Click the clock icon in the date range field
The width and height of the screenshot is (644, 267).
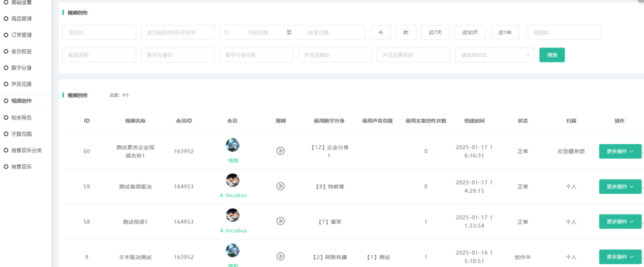(227, 33)
